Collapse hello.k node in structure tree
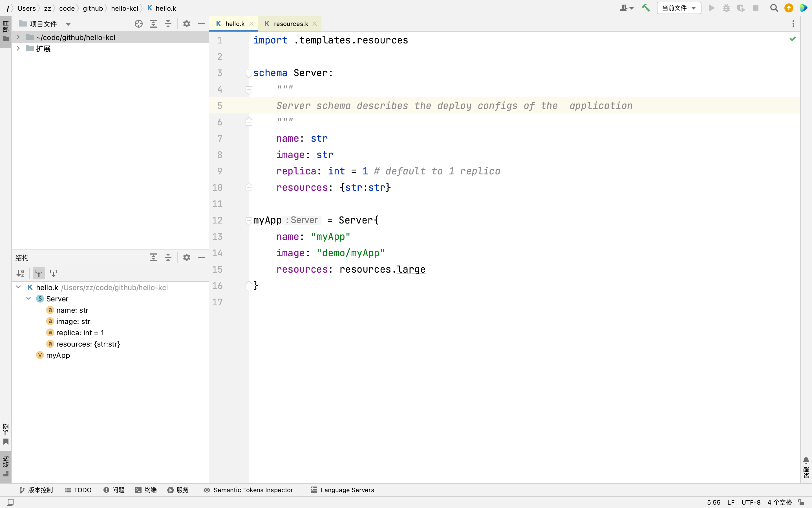 click(18, 287)
